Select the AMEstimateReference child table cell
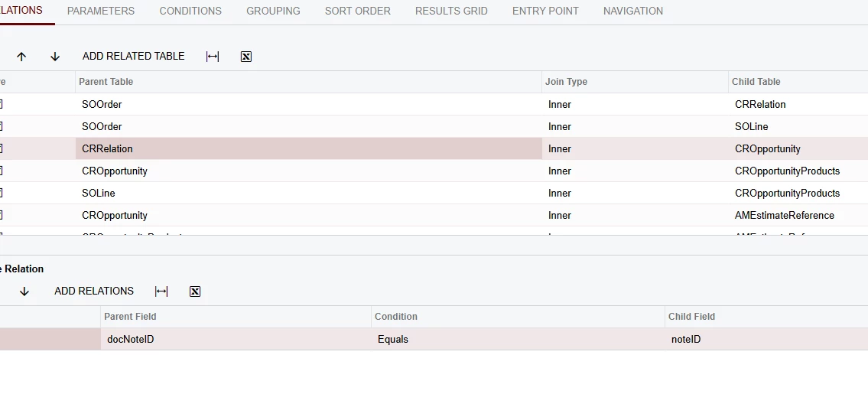The width and height of the screenshot is (868, 407). click(798, 215)
